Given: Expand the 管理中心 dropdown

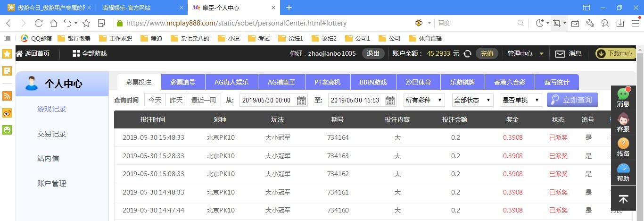Looking at the screenshot, I should point(526,53).
